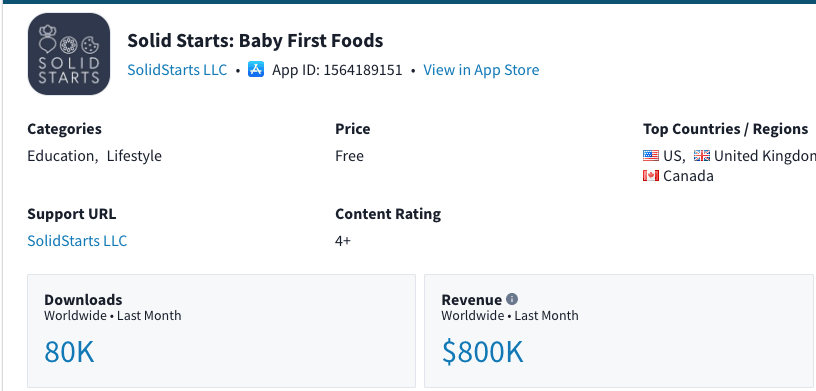Click the 80K downloads figure
Screen dimensions: 816x391
(69, 351)
